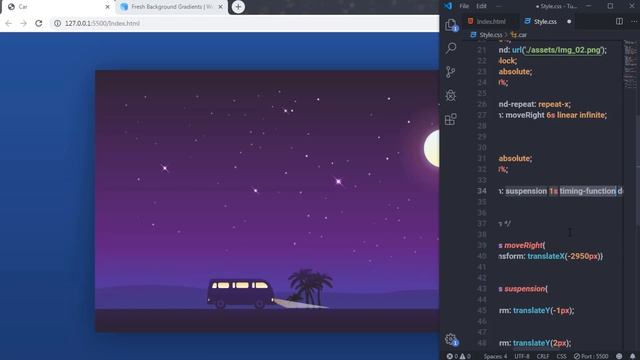
Task: Click the feedback smiley in status bar
Action: coord(619,356)
